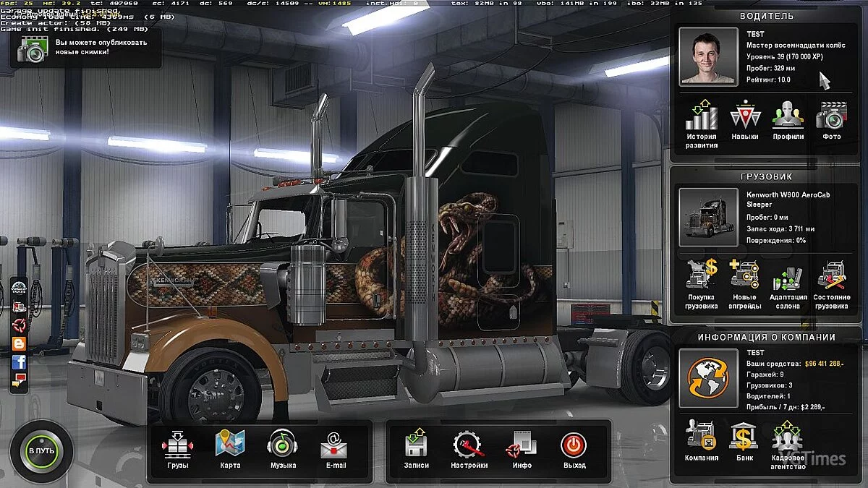
Task: Open the in-game E-mail inbox
Action: 333,447
